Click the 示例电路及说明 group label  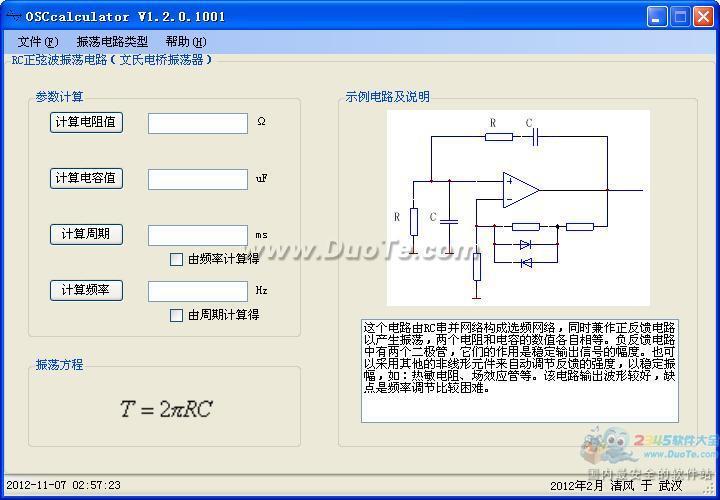coord(388,97)
